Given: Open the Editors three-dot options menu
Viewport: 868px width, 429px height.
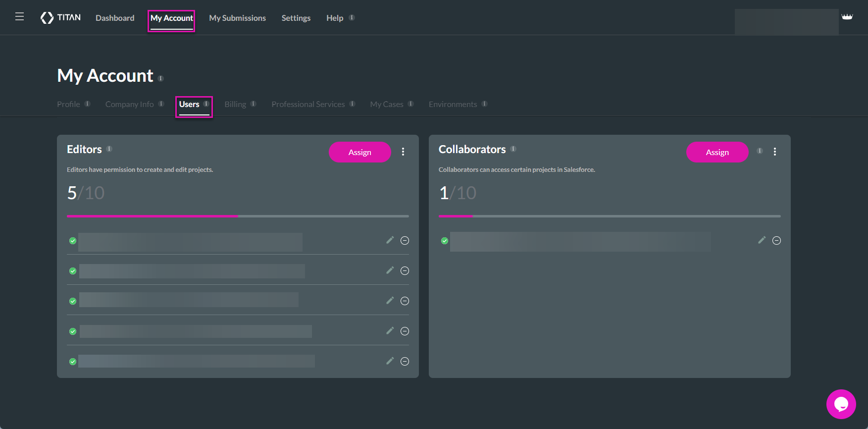Looking at the screenshot, I should click(x=403, y=152).
